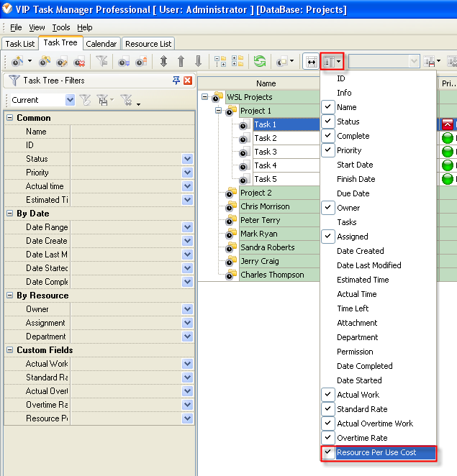Collapse the Project 1 tree node
Image resolution: width=457 pixels, height=476 pixels.
(x=219, y=111)
